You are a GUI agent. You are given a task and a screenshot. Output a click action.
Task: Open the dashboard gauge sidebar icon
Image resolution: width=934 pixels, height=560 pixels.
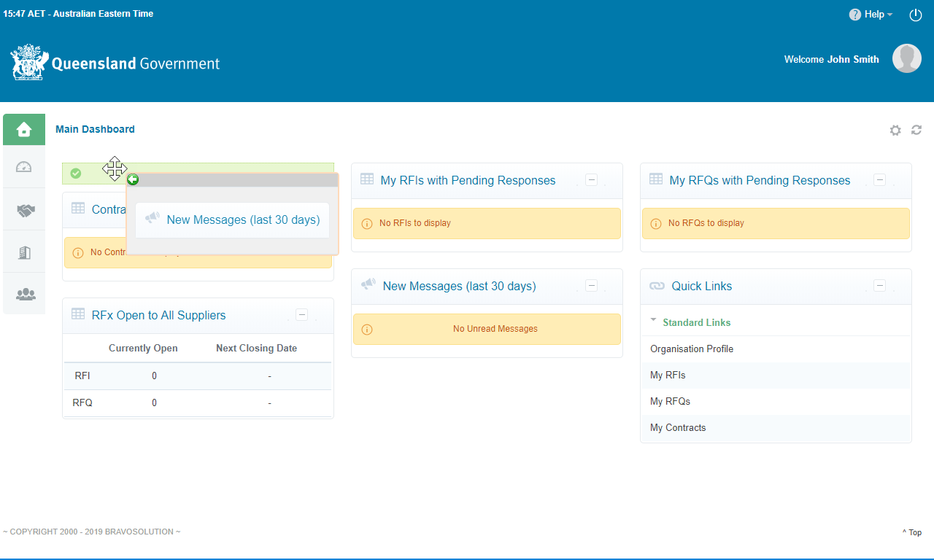(24, 167)
